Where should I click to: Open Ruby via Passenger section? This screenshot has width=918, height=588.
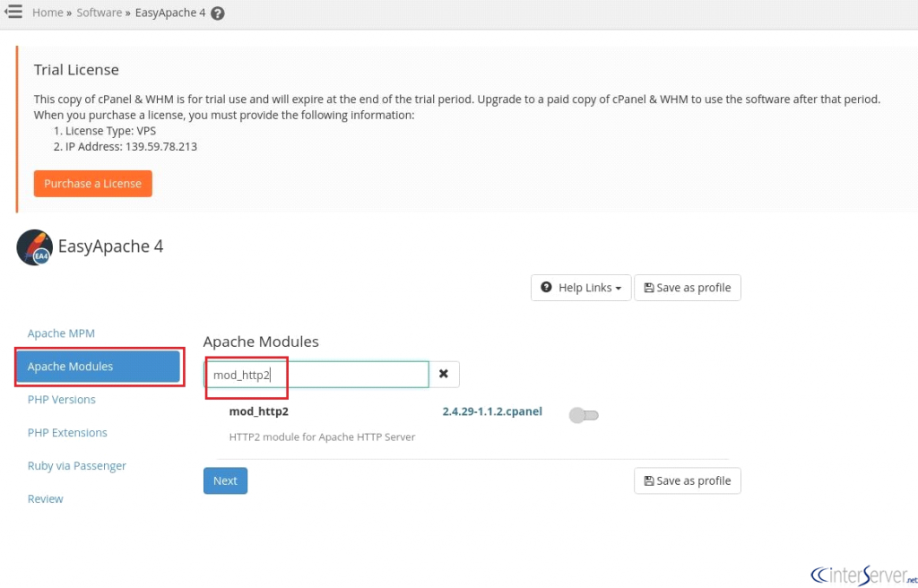click(77, 465)
